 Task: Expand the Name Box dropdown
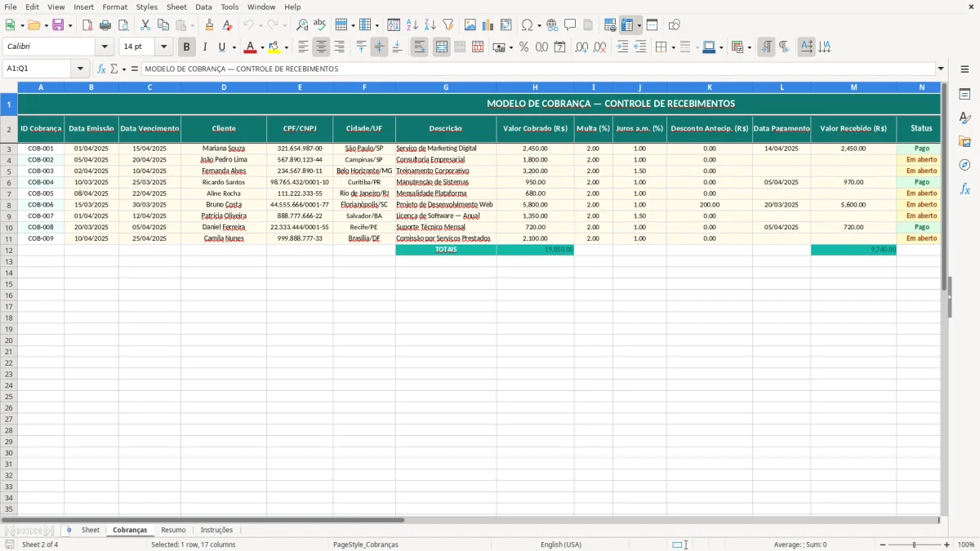click(x=80, y=69)
